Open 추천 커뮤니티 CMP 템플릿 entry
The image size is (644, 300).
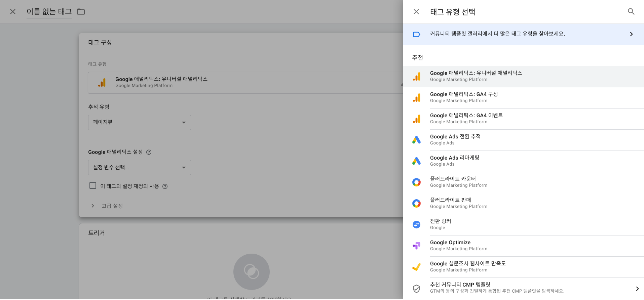pos(523,288)
